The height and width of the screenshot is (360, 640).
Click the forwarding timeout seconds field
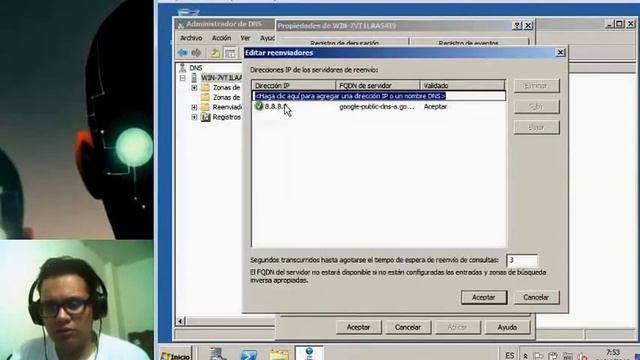(x=522, y=260)
